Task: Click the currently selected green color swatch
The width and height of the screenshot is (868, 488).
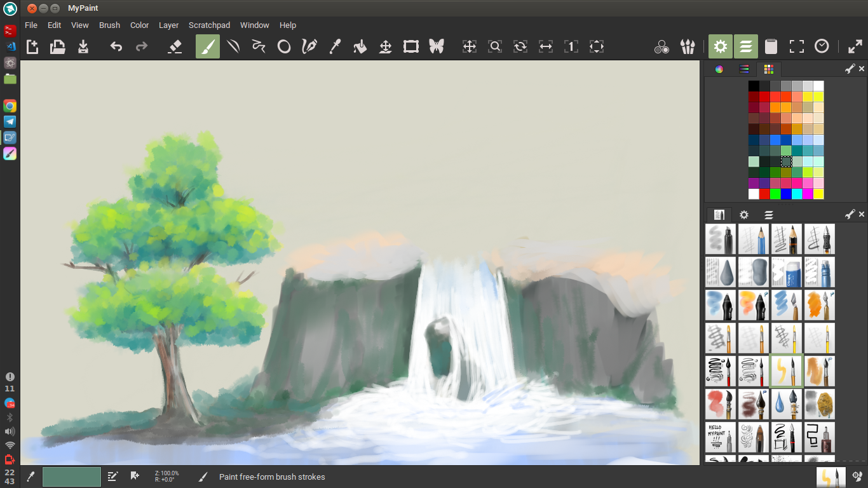Action: [787, 162]
